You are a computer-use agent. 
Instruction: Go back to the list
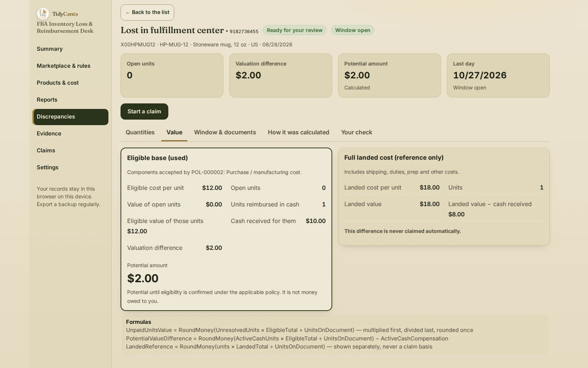(x=147, y=13)
